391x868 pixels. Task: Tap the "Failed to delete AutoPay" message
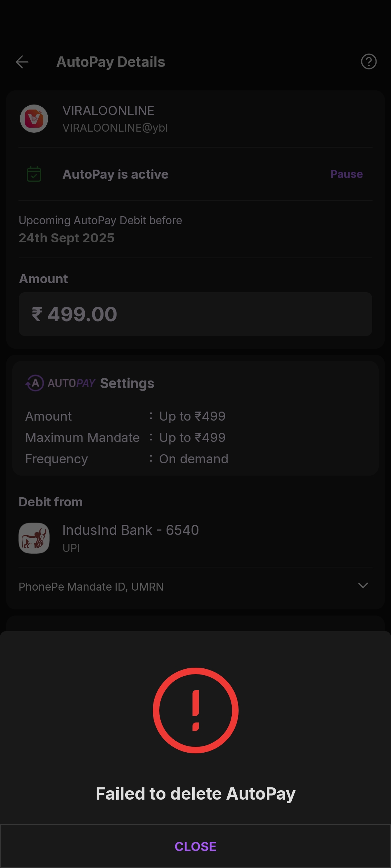coord(195,794)
